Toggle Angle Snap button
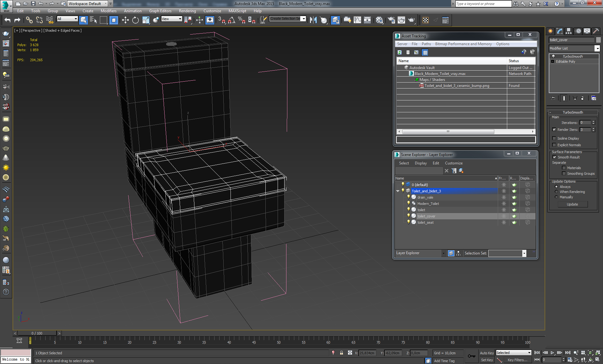The image size is (603, 364). coord(231,20)
